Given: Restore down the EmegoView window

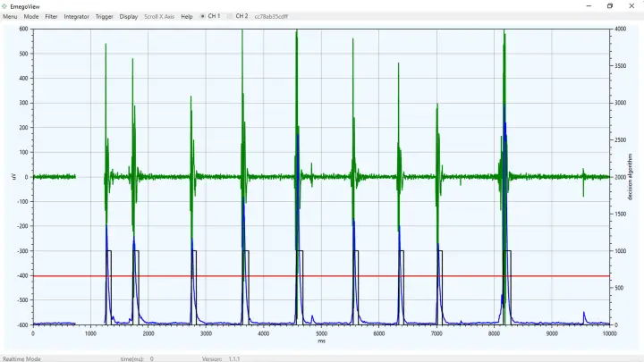Looking at the screenshot, I should point(610,5).
